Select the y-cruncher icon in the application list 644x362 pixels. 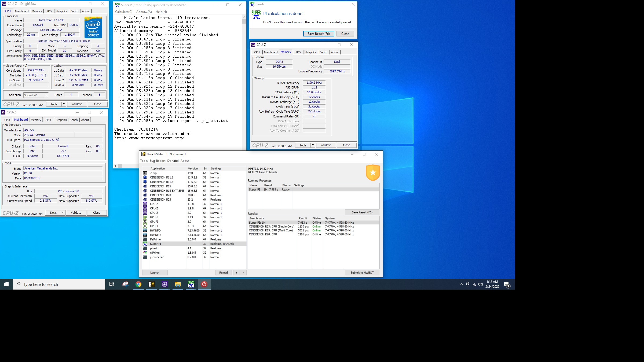[145, 257]
